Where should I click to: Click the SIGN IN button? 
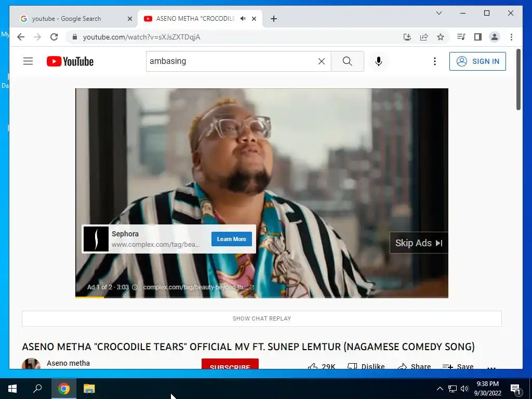477,61
